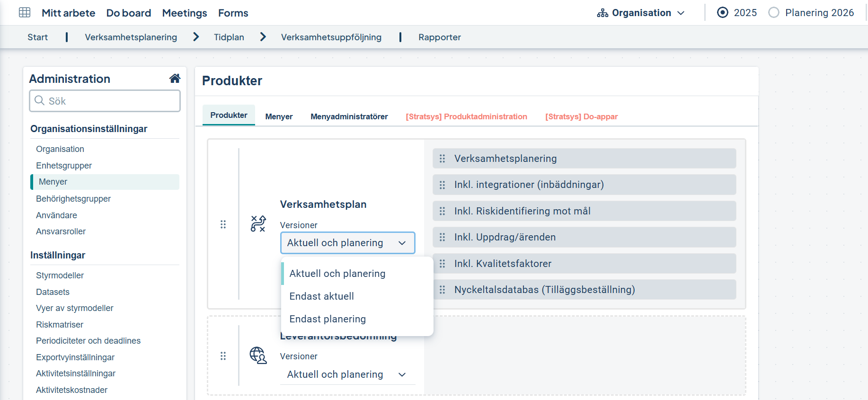Grab drag handle for Inkl. Kvalitetsfaktorer
The height and width of the screenshot is (400, 868).
click(442, 264)
